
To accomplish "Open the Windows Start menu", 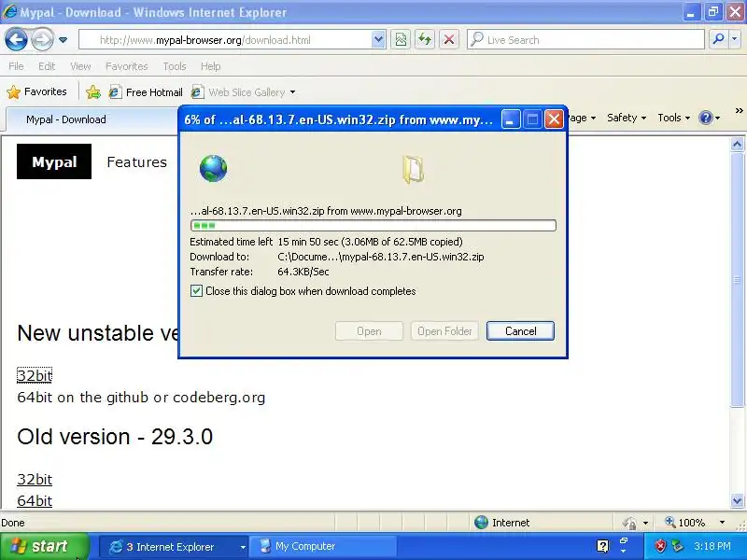I will [45, 546].
